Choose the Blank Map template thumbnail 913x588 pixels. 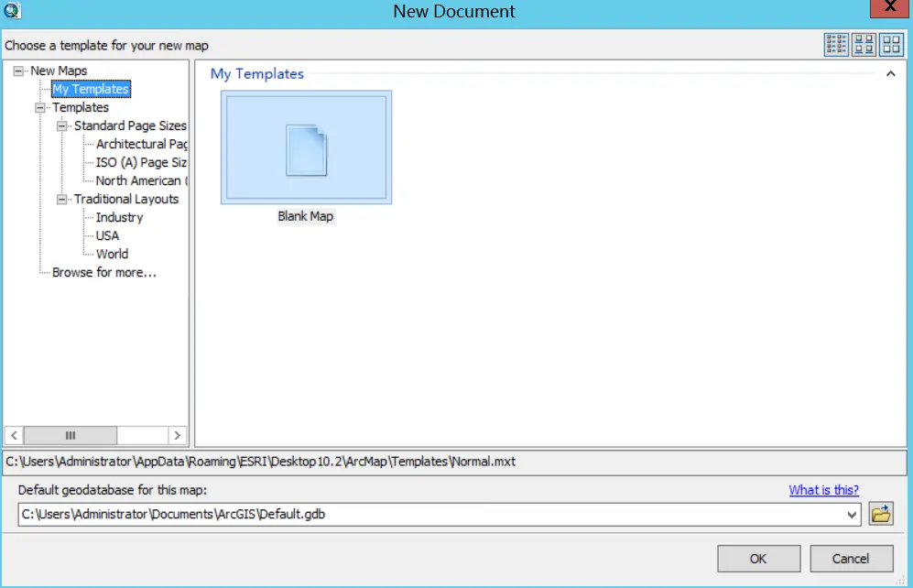point(306,147)
